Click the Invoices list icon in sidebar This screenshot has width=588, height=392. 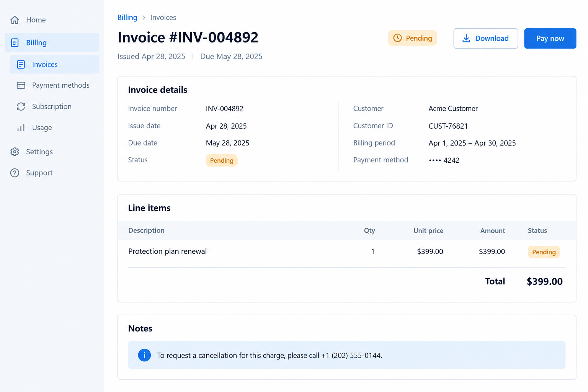click(21, 64)
